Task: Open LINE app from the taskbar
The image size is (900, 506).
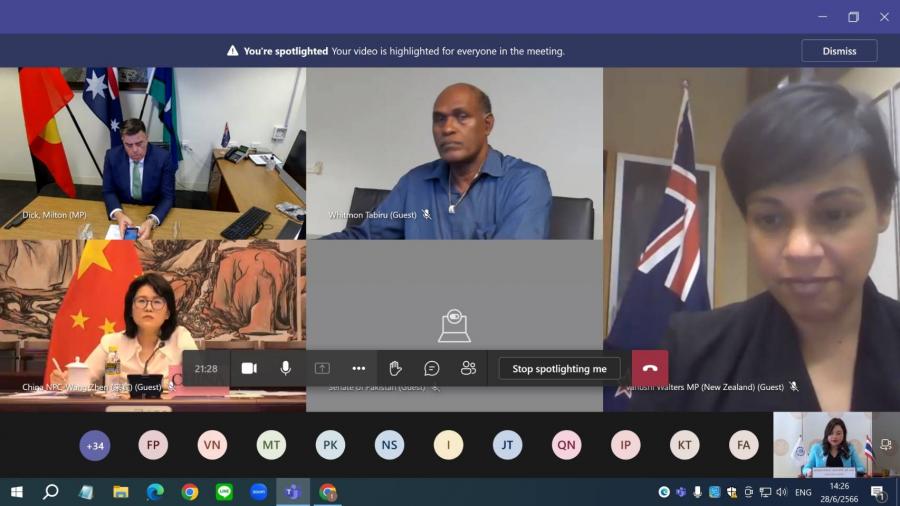Action: click(224, 492)
